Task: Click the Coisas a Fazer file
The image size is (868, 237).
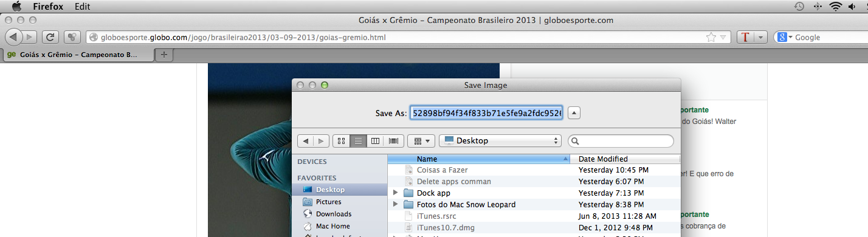Action: 442,170
